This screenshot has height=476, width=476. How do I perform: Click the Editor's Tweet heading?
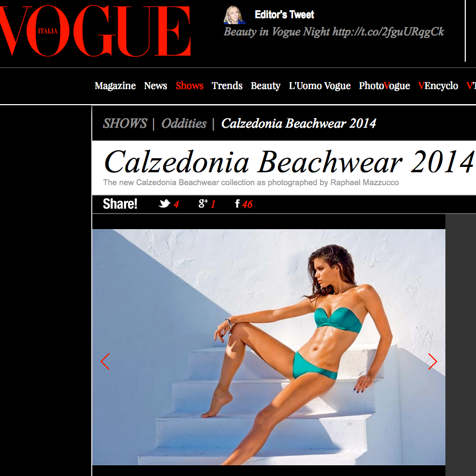point(284,14)
